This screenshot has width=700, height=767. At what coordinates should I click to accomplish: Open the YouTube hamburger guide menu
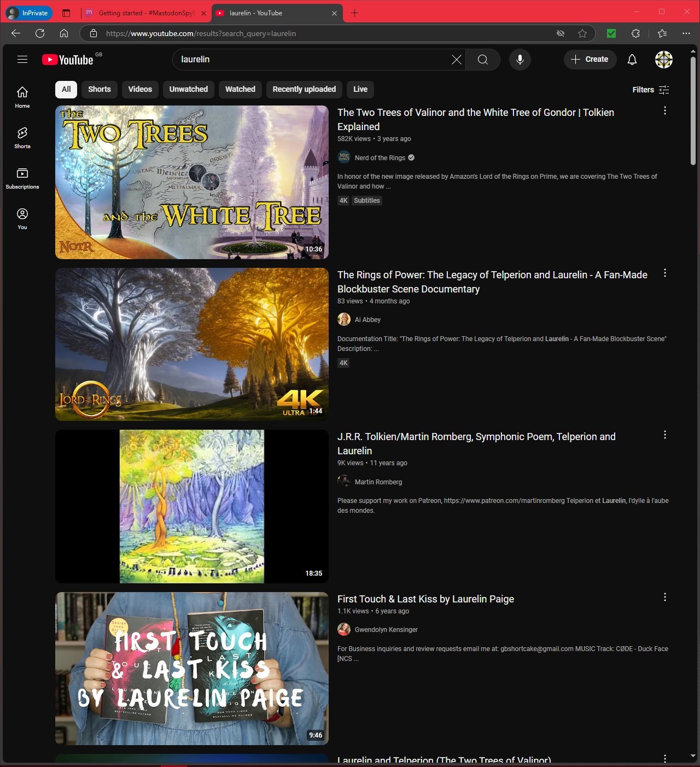[22, 60]
